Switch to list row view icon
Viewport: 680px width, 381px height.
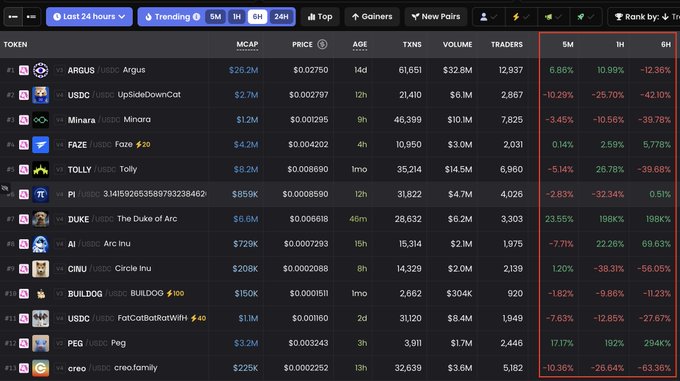(31, 17)
